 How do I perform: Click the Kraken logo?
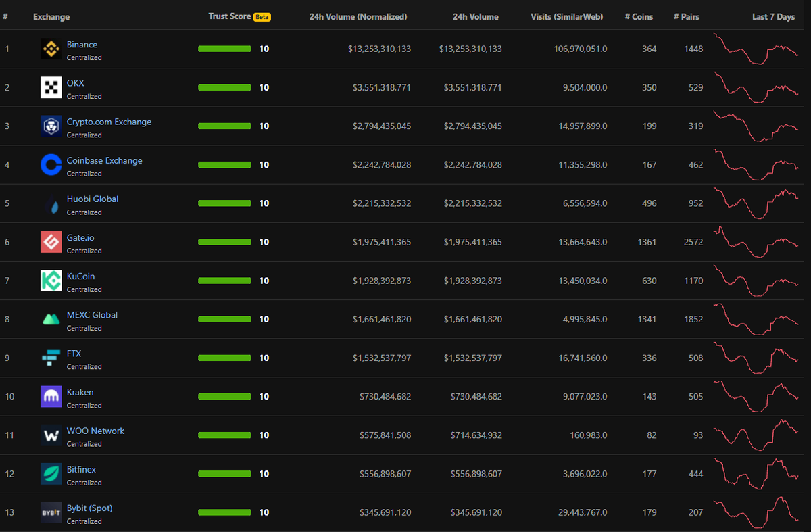pos(51,396)
